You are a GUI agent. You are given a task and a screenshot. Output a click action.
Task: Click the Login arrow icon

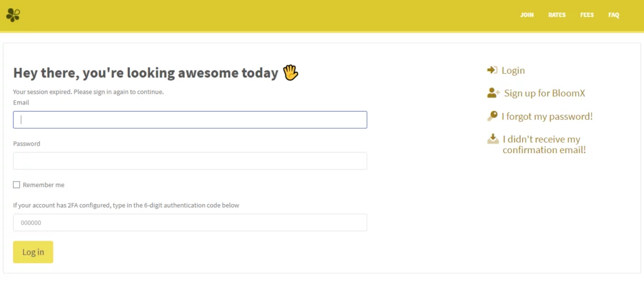(x=492, y=70)
